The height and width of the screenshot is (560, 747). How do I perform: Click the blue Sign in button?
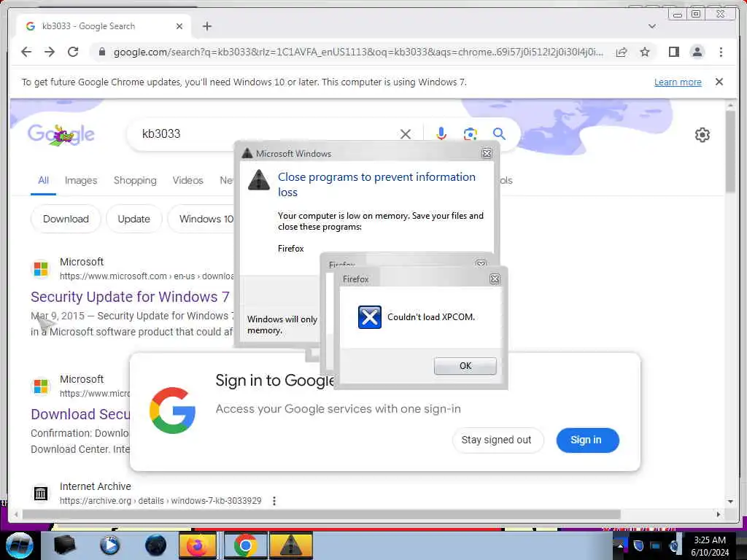pos(587,440)
